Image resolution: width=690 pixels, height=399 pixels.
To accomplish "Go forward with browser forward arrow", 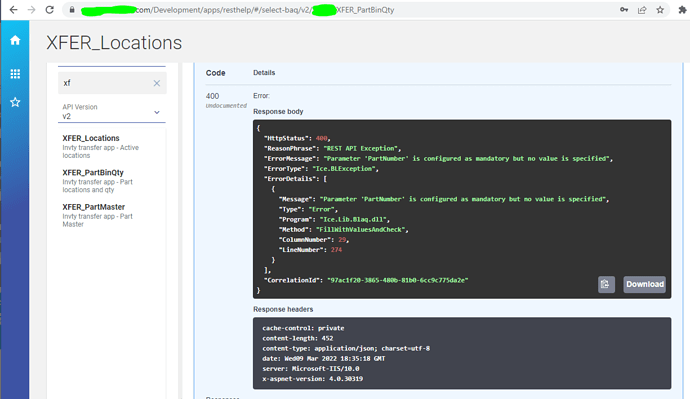I will pyautogui.click(x=31, y=10).
